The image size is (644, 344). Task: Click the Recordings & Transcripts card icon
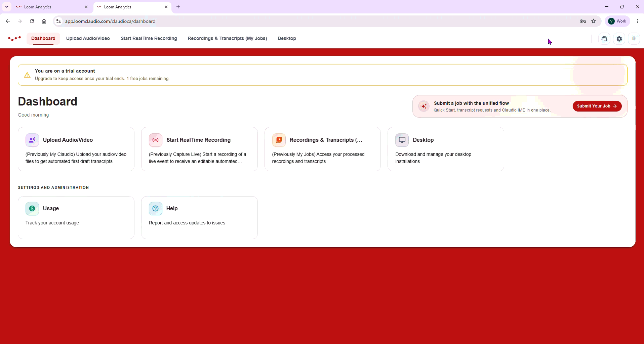[x=279, y=140]
